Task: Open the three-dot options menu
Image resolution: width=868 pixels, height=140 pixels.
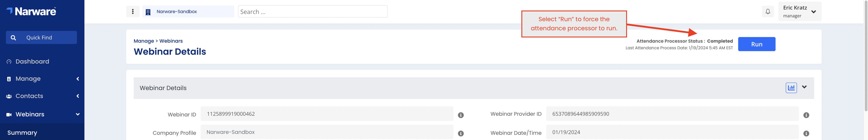Action: [133, 11]
